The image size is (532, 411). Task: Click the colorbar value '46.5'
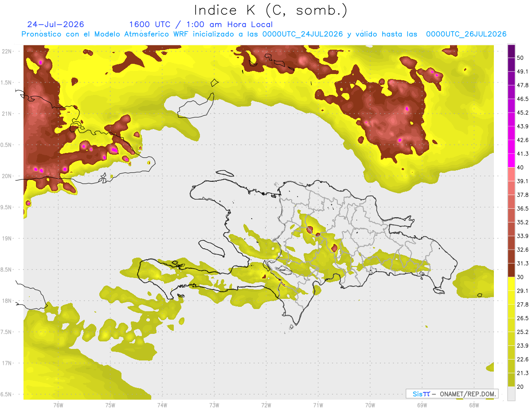pyautogui.click(x=523, y=99)
